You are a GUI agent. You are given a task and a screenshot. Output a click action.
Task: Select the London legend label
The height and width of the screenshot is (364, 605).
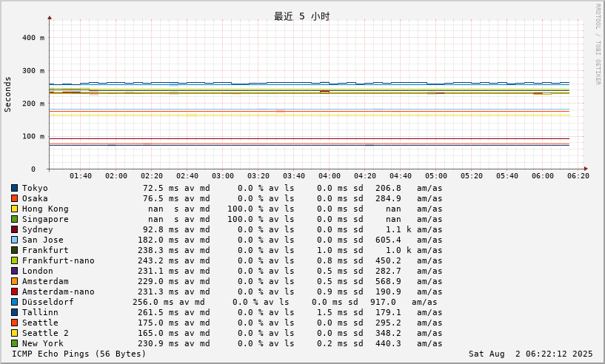(x=38, y=271)
